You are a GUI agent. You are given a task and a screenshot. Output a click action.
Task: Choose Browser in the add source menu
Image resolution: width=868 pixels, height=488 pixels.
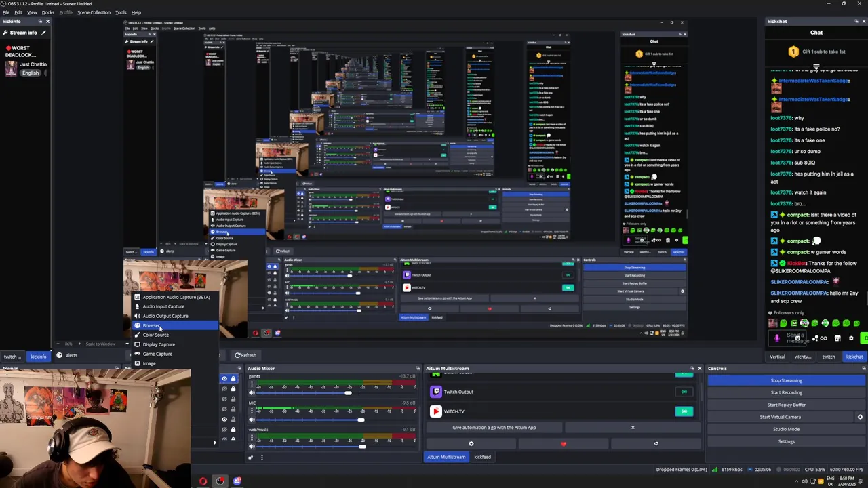pos(175,325)
